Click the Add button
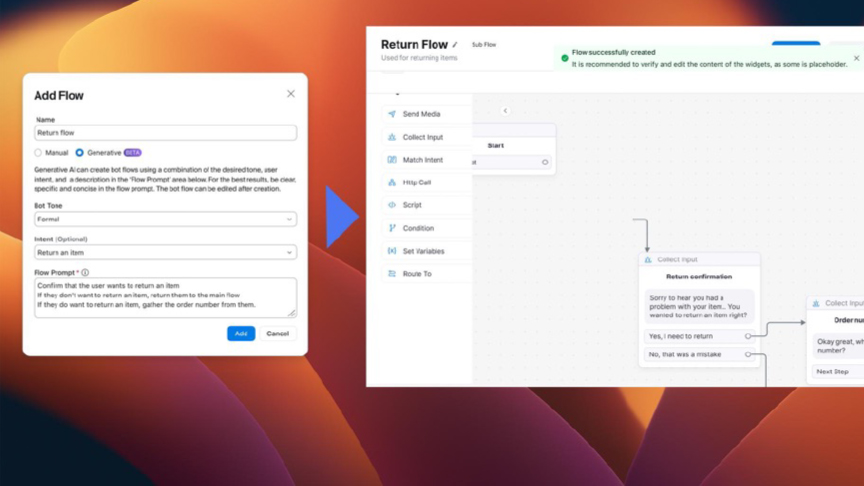Image resolution: width=864 pixels, height=486 pixels. pyautogui.click(x=241, y=333)
